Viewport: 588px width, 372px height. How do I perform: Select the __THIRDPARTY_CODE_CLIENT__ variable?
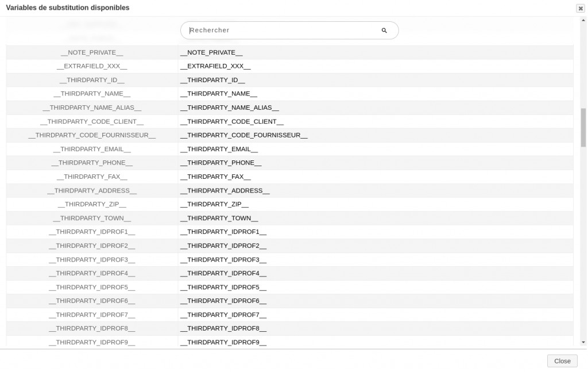92,122
